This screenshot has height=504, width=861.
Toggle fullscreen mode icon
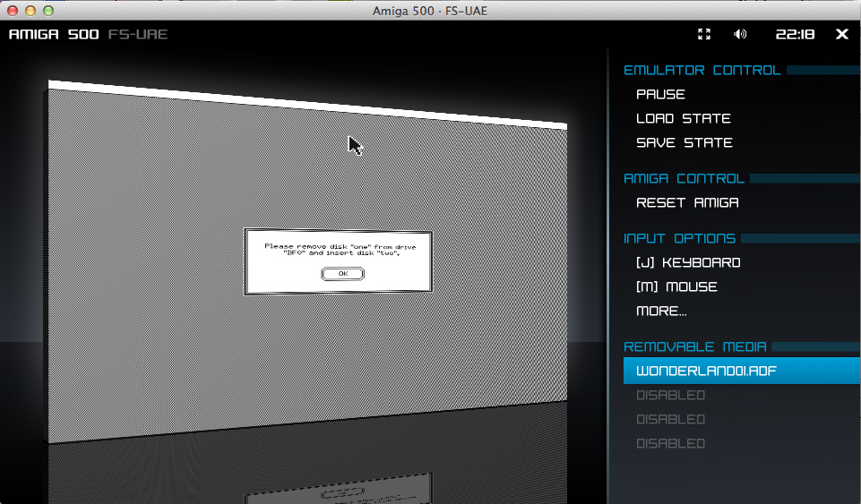pyautogui.click(x=704, y=34)
